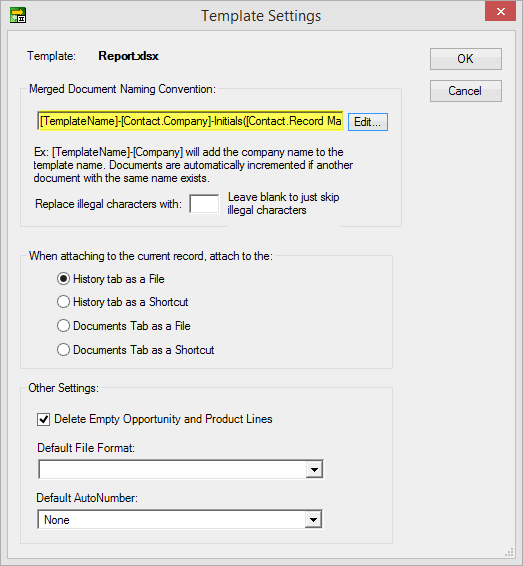Close the Template Settings dialog with the X
523x566 pixels.
[500, 11]
